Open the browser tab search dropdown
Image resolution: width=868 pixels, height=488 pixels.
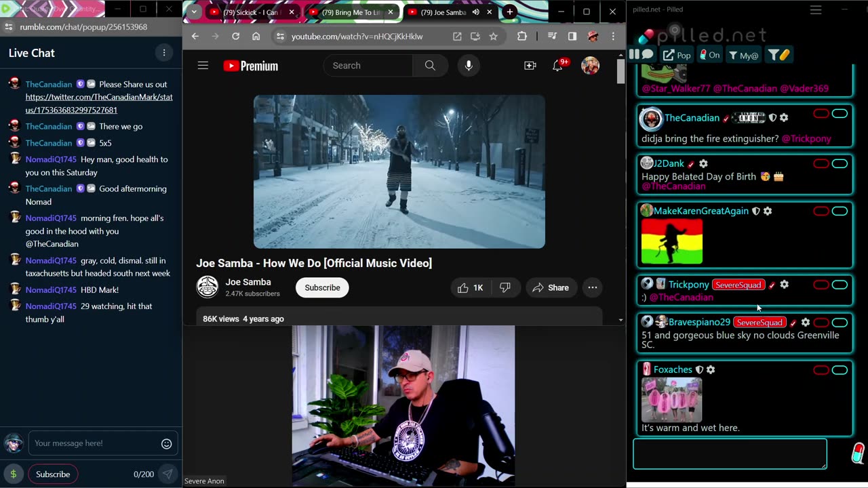click(x=194, y=12)
